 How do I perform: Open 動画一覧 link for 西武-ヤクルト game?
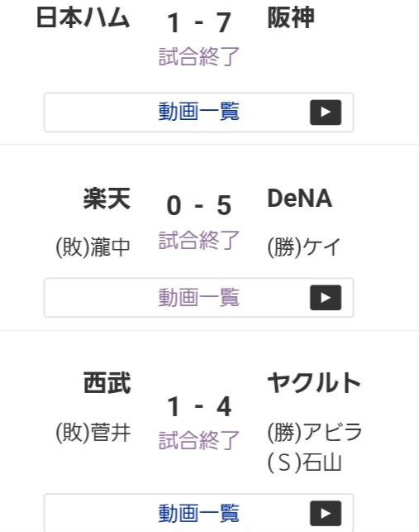198,513
